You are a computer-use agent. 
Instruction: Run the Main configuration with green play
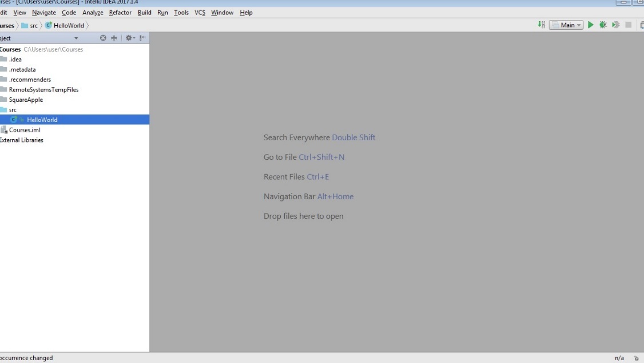591,25
